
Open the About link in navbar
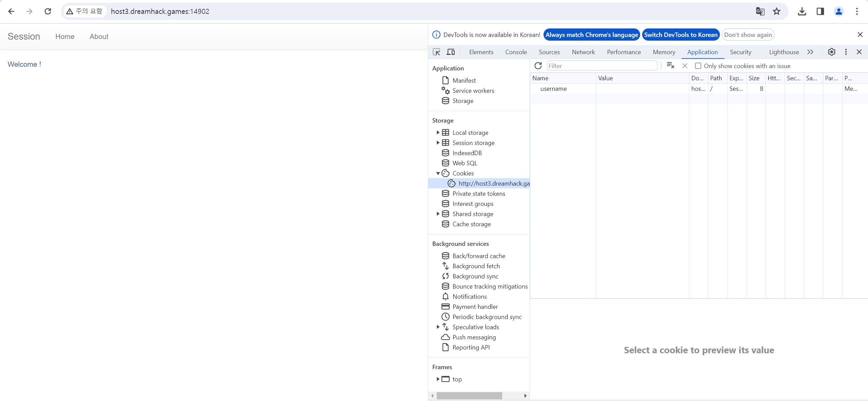(99, 37)
